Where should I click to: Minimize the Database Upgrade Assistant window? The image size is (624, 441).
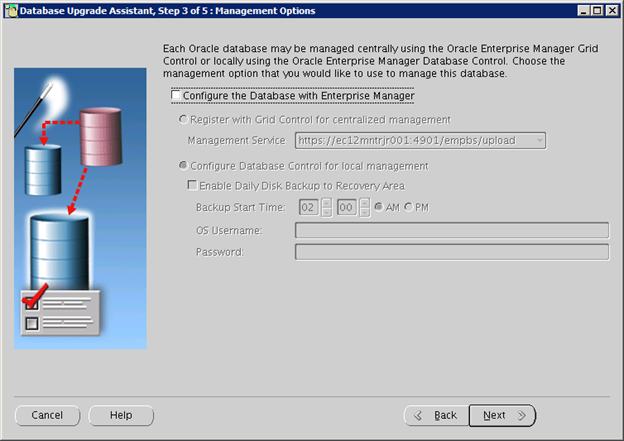point(583,10)
